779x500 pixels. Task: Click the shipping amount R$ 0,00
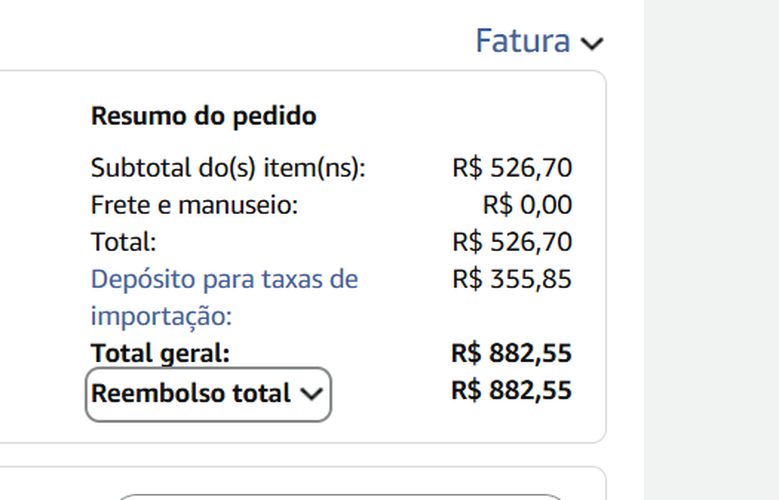pos(527,206)
